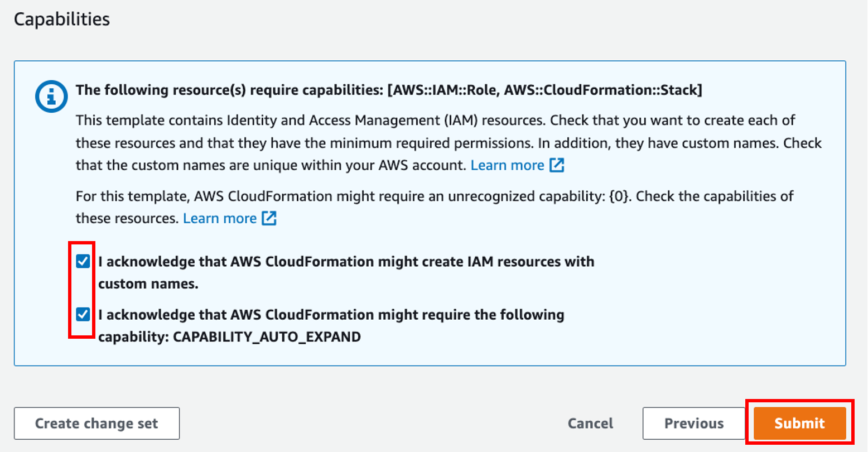This screenshot has width=868, height=452.
Task: Open Learn more link about unrecognized capability
Action: pos(220,218)
